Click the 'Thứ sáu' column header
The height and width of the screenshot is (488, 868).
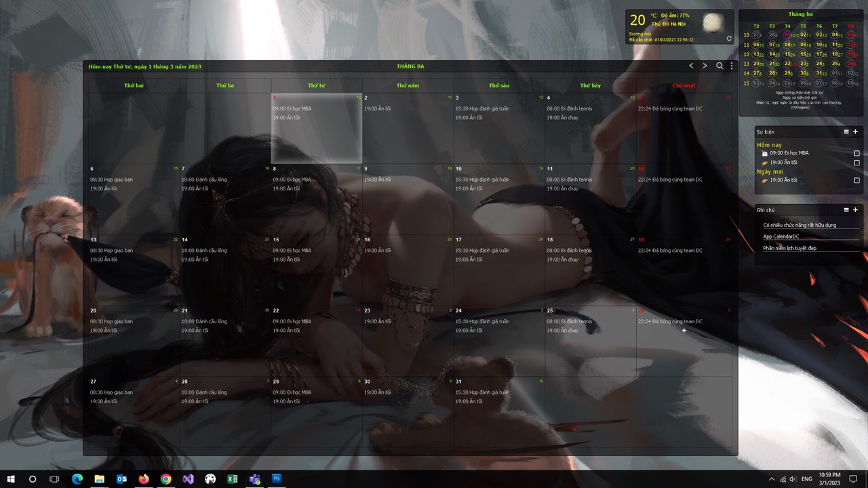(x=499, y=85)
